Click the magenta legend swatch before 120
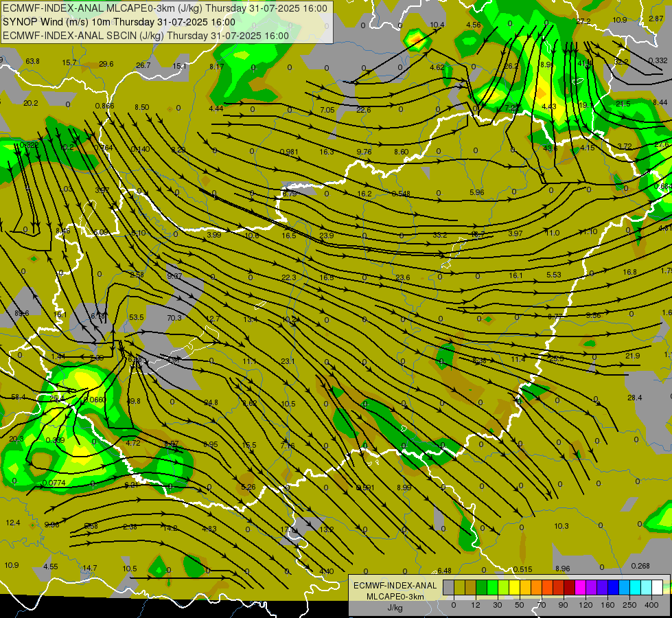 580,587
